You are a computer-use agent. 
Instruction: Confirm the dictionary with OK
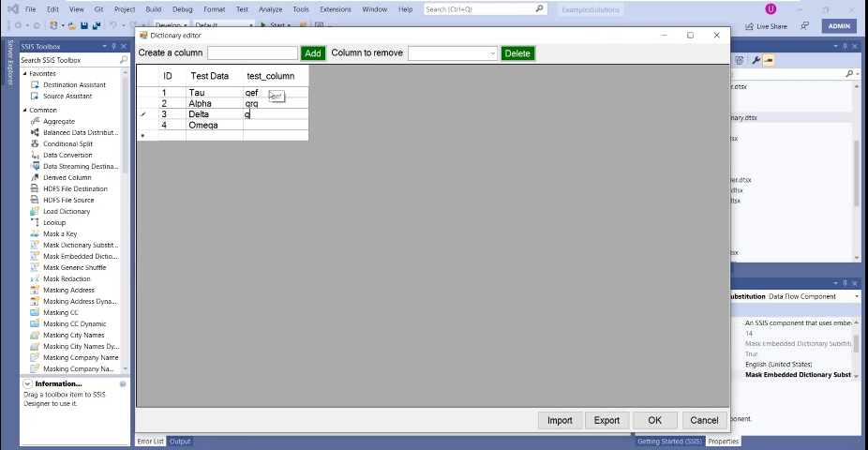point(655,420)
